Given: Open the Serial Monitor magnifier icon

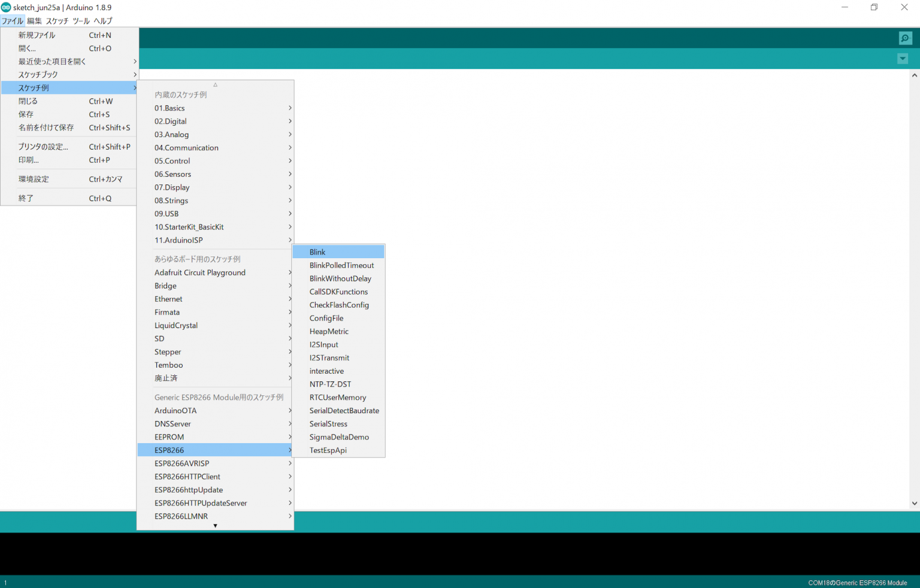Looking at the screenshot, I should 905,38.
